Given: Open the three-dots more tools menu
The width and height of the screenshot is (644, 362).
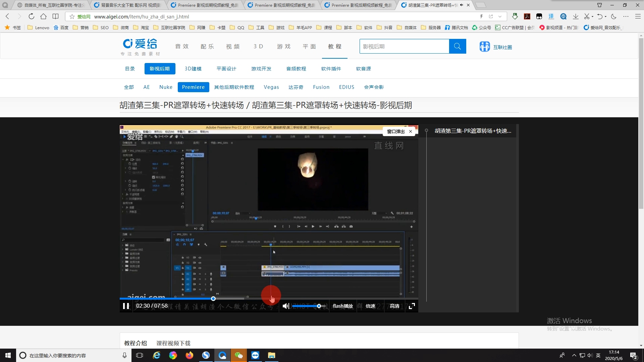Looking at the screenshot, I should [x=626, y=16].
